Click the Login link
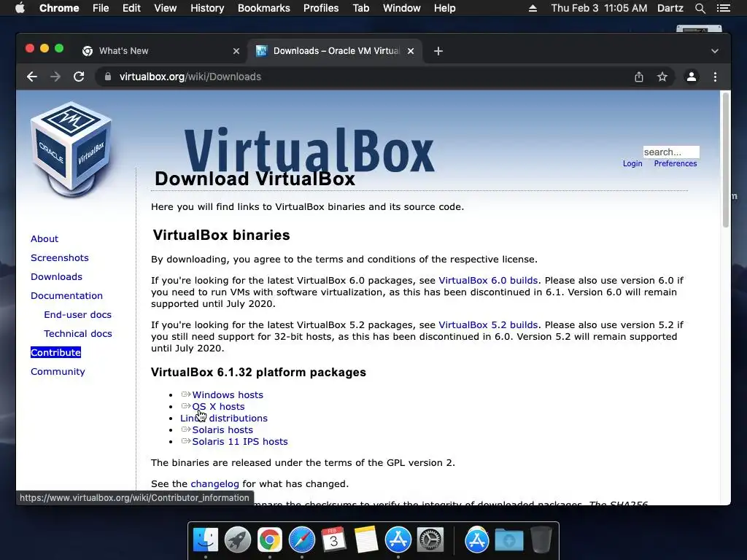747x560 pixels. click(632, 164)
